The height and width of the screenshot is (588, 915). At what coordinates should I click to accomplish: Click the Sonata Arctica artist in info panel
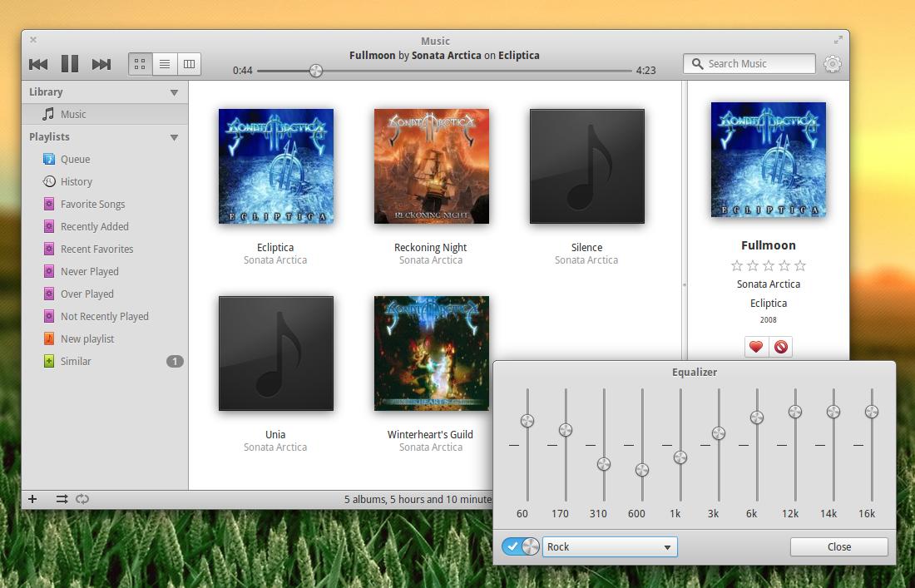pyautogui.click(x=769, y=284)
